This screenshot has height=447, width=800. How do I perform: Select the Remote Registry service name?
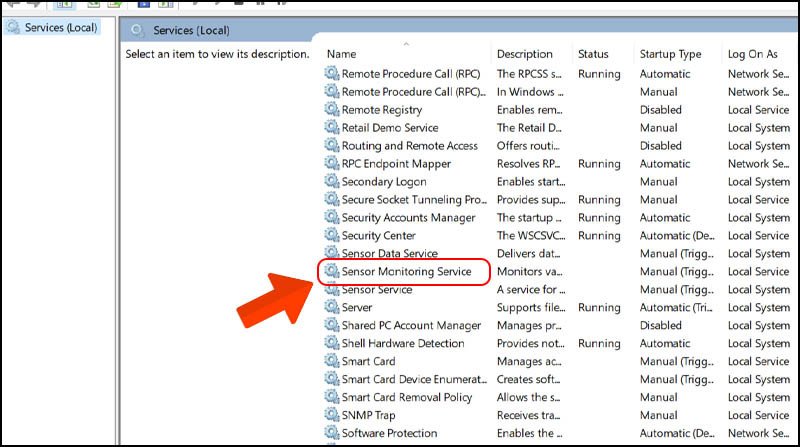tap(382, 110)
